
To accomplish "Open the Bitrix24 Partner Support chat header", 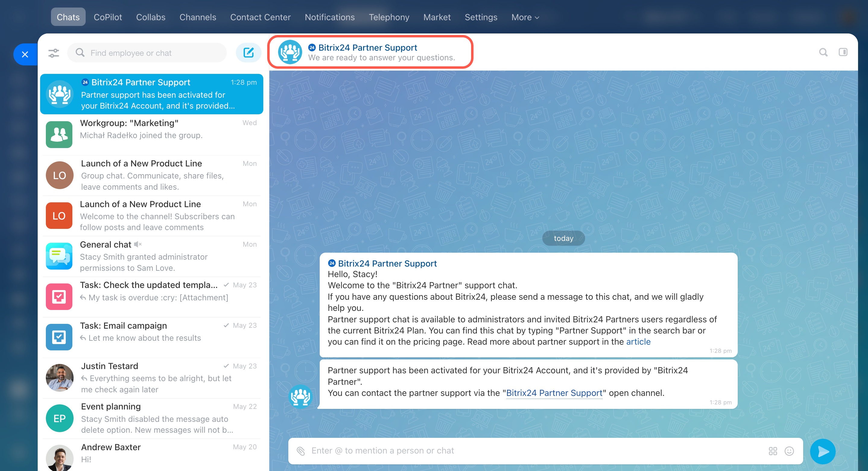I will click(367, 48).
